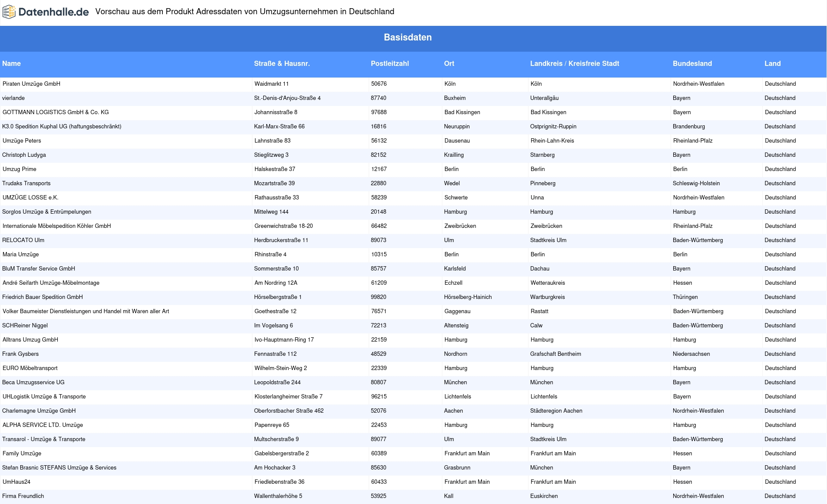Select the Volker Baumeister Dienstleistungen entry
Viewport: 827px width, 504px height.
pyautogui.click(x=86, y=311)
